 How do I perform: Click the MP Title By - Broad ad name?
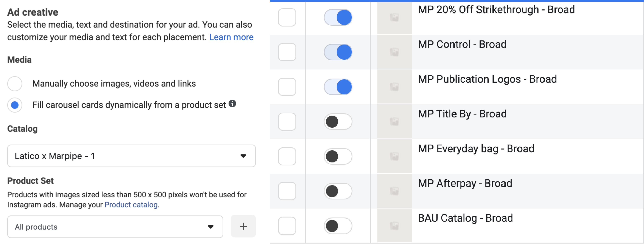462,114
